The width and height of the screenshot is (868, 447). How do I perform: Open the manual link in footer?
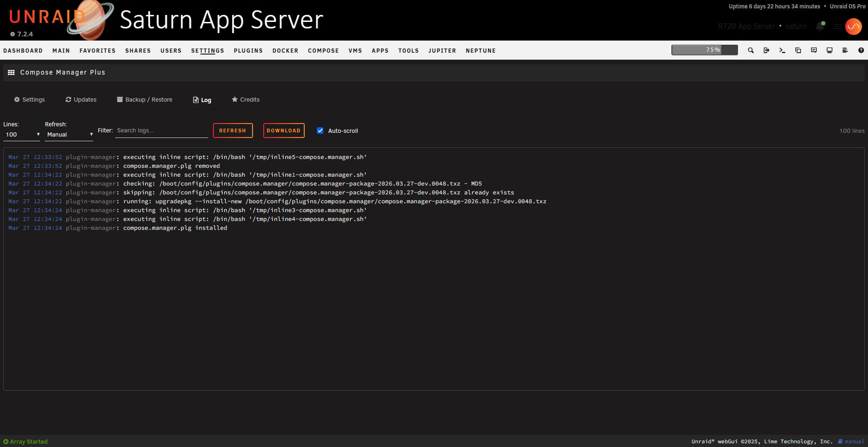851,441
